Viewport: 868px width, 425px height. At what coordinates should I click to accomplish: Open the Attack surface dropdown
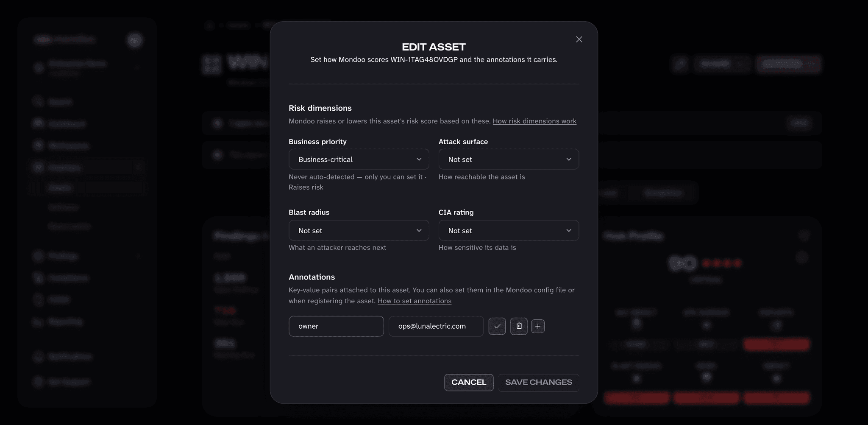coord(509,159)
